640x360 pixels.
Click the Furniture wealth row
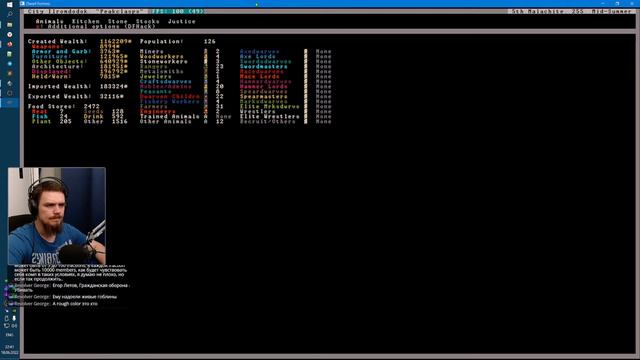coord(80,56)
